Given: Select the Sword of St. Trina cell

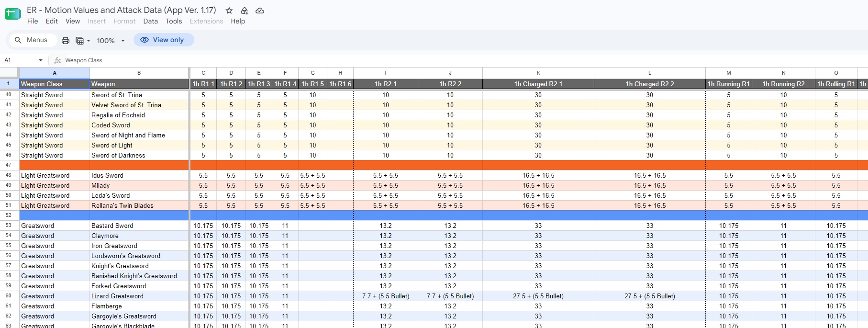Looking at the screenshot, I should pos(139,95).
